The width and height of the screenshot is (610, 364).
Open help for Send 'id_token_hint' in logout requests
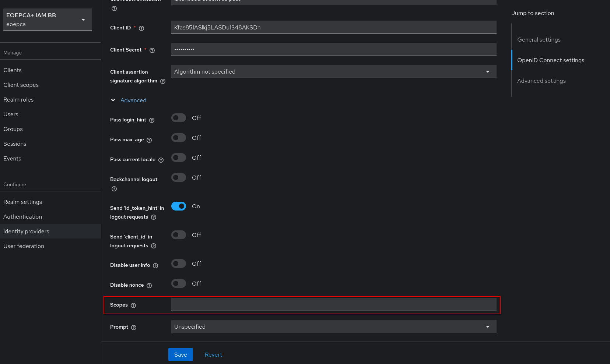click(154, 217)
